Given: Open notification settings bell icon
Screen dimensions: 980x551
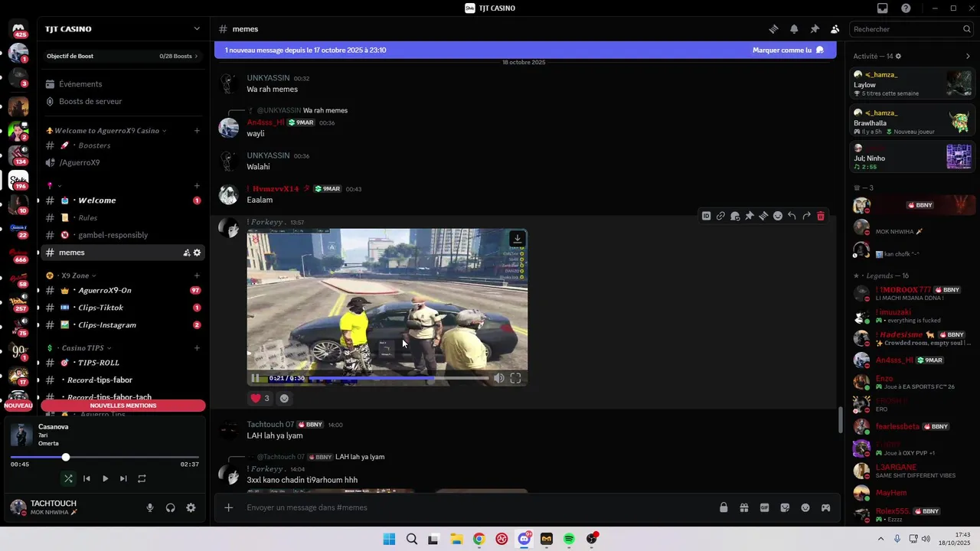Looking at the screenshot, I should click(794, 29).
